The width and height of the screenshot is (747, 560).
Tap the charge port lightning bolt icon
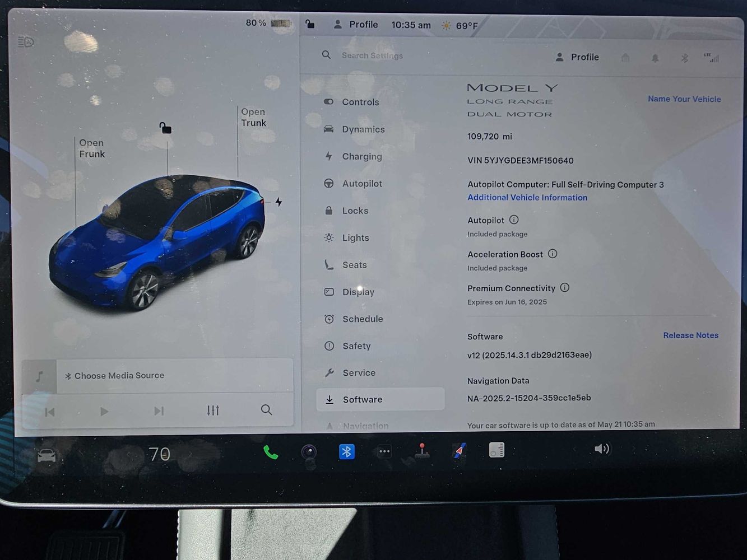click(x=279, y=202)
